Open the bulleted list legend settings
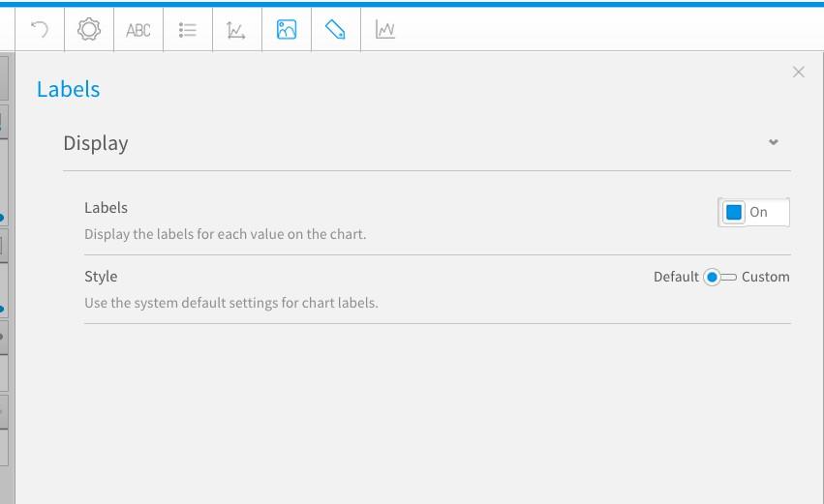Screen dimensions: 824x504 pos(188,30)
